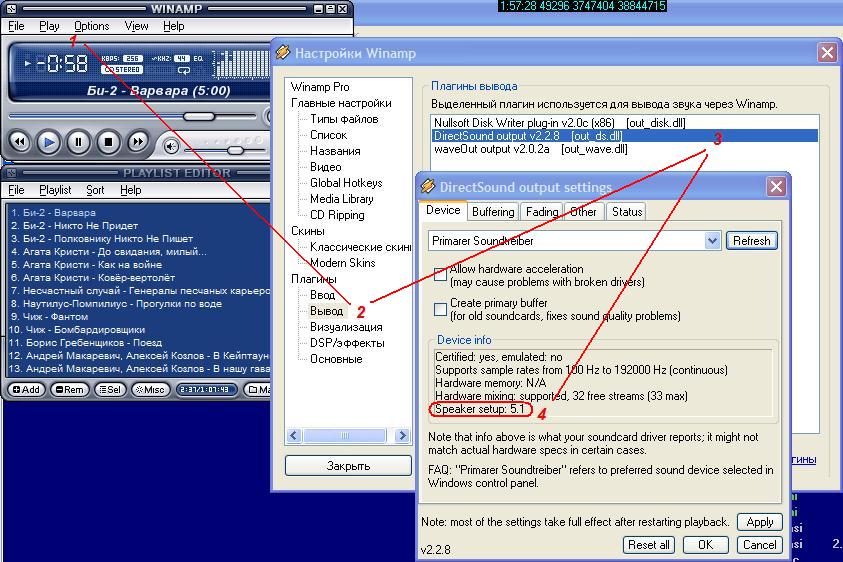Select CD Ripping in preferences tree

(x=337, y=215)
